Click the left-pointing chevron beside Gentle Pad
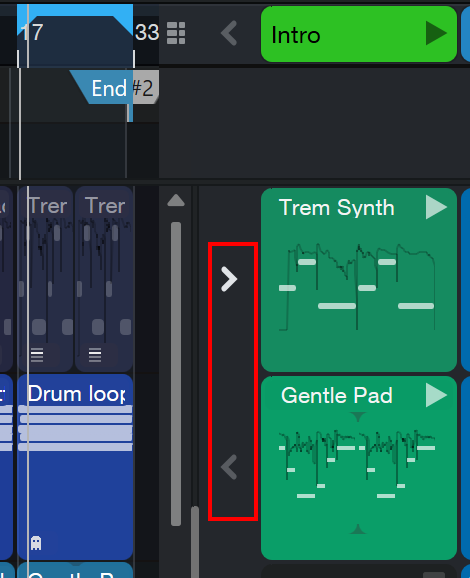Screen dimensions: 470x578 [229, 467]
